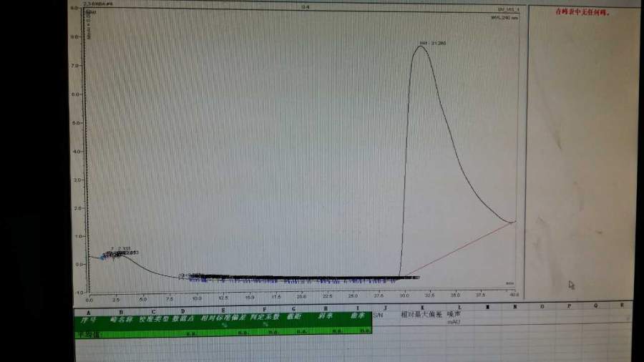Select column L header in report table

459,307
